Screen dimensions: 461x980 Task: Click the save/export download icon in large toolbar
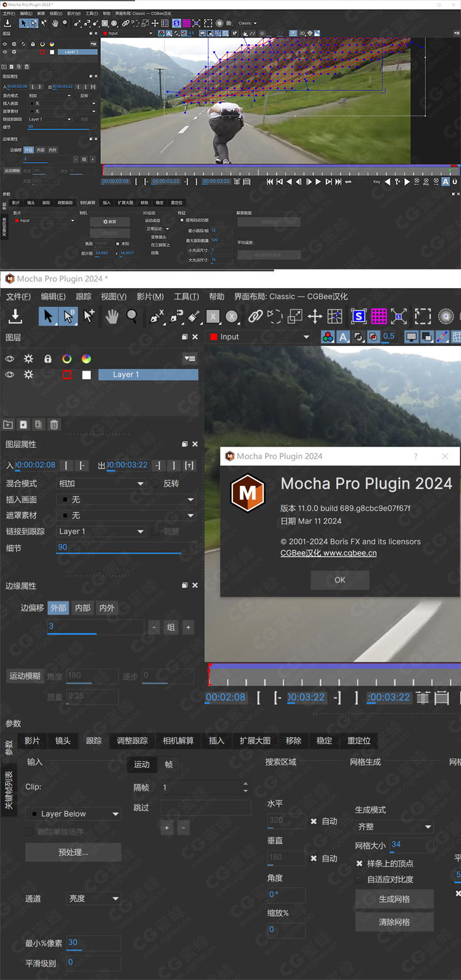[15, 316]
